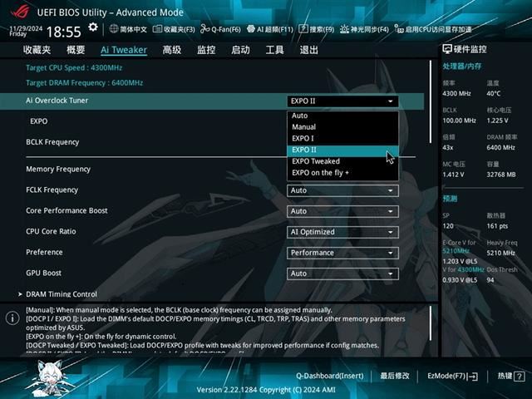The image size is (532, 399).
Task: Open 收藏夹 (F3) favorites shortcut
Action: tap(174, 29)
